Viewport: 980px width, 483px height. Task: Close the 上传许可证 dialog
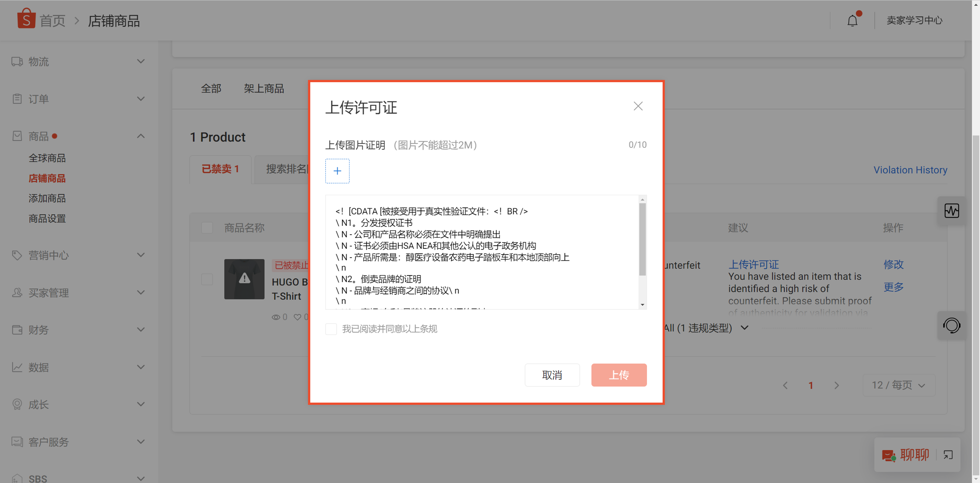[x=638, y=106]
